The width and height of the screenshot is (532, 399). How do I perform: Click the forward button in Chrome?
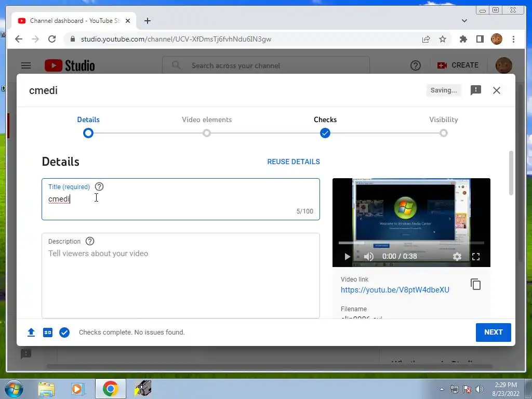click(35, 39)
